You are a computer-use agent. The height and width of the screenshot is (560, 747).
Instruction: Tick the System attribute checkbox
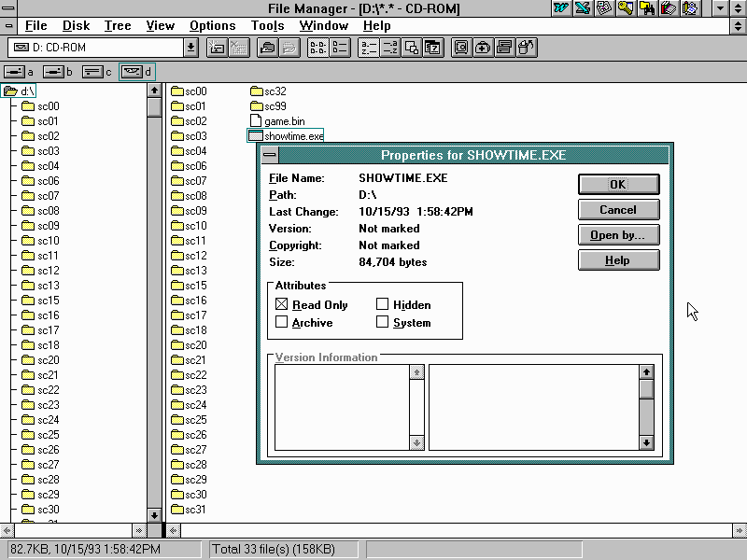[x=383, y=322]
